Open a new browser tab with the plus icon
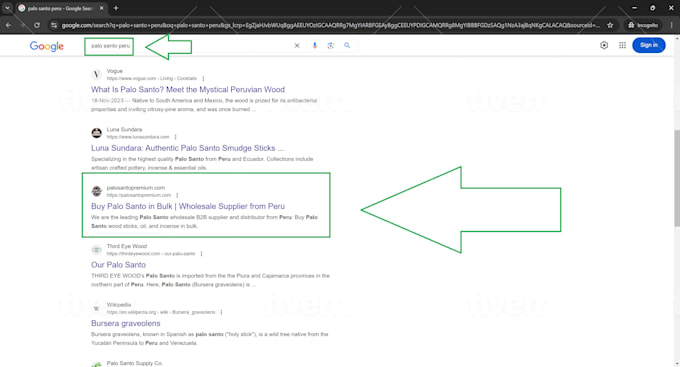 [x=116, y=8]
